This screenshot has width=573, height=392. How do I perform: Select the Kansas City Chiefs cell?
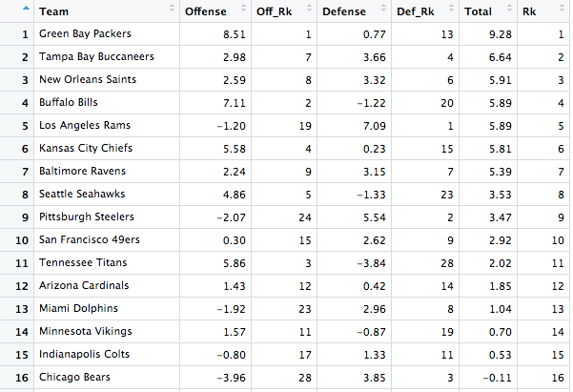tap(85, 149)
